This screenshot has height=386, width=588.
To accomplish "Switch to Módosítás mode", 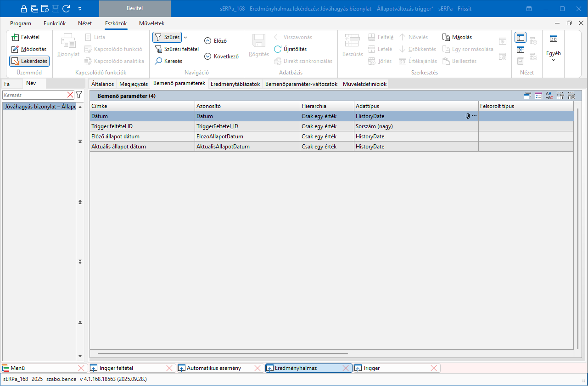I will pyautogui.click(x=29, y=49).
